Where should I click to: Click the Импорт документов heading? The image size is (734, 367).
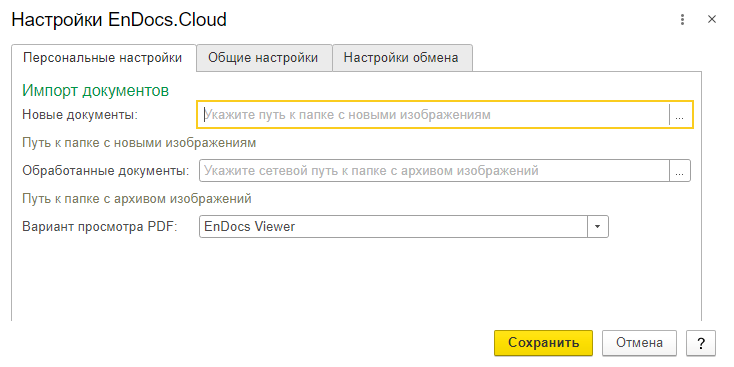95,90
